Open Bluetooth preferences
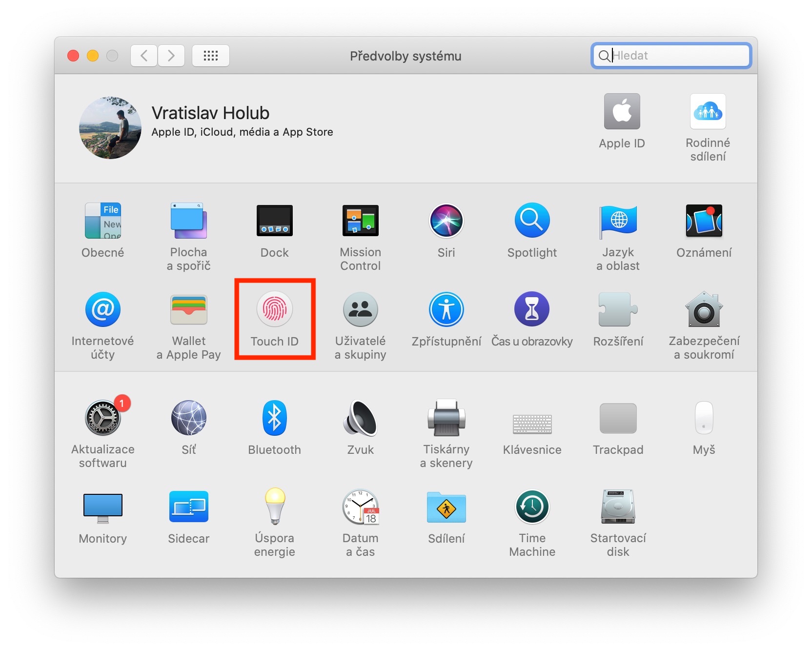Viewport: 812px width, 650px height. [x=275, y=418]
